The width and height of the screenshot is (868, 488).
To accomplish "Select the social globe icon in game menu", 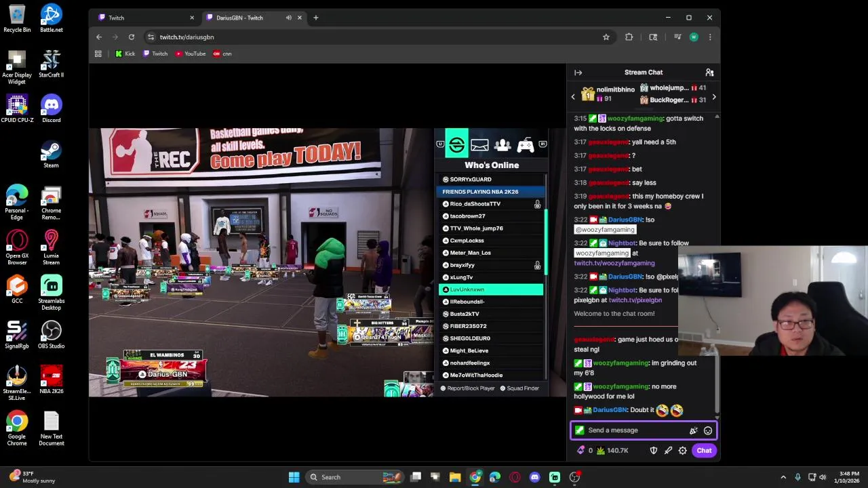I will [457, 144].
